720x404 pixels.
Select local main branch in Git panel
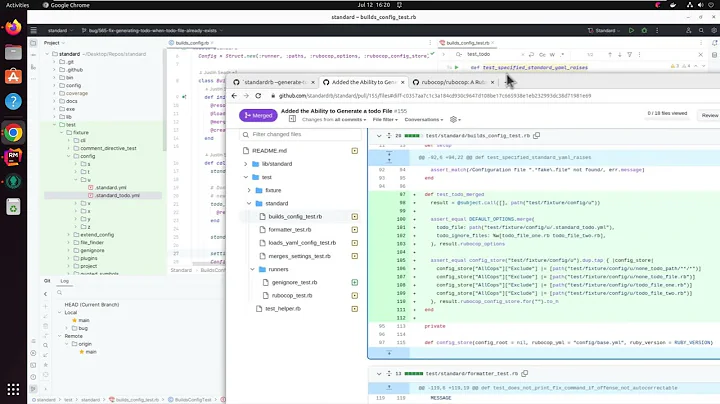point(84,320)
